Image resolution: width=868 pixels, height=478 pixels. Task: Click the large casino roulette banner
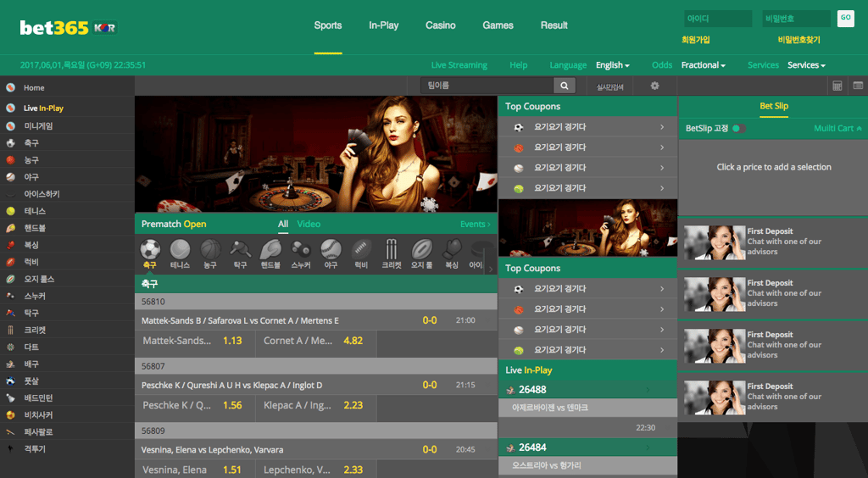click(315, 153)
